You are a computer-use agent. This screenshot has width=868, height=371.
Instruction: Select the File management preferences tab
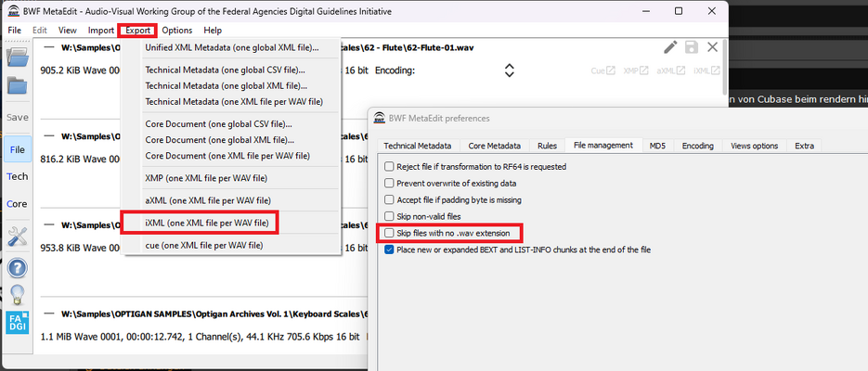603,146
